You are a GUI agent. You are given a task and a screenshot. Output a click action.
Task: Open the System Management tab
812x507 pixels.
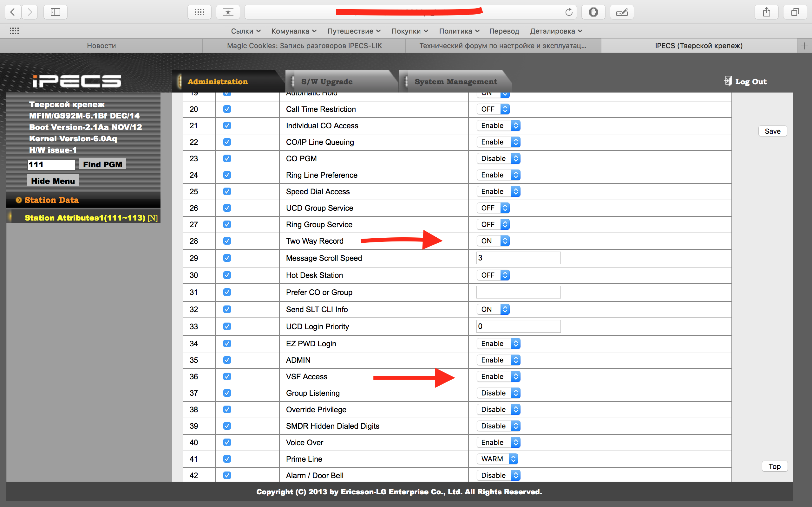point(456,81)
